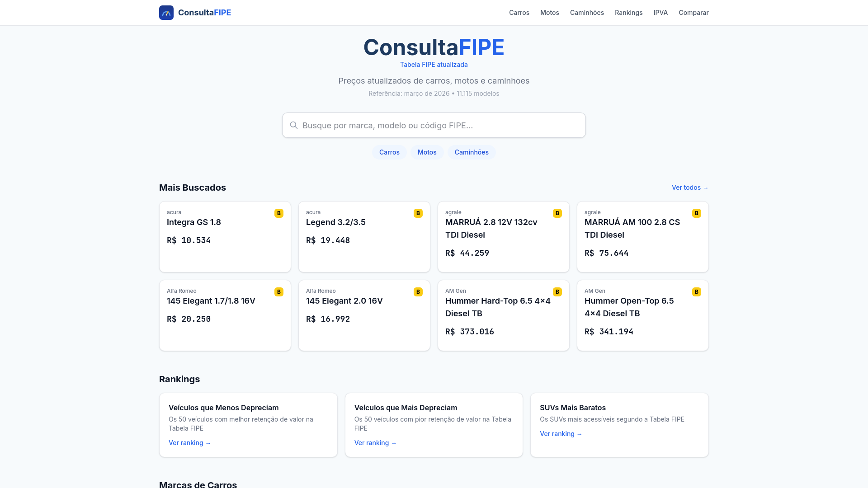
Task: Open Hummer Hard-Top 6.5 4×4 Diesel card
Action: point(504,315)
